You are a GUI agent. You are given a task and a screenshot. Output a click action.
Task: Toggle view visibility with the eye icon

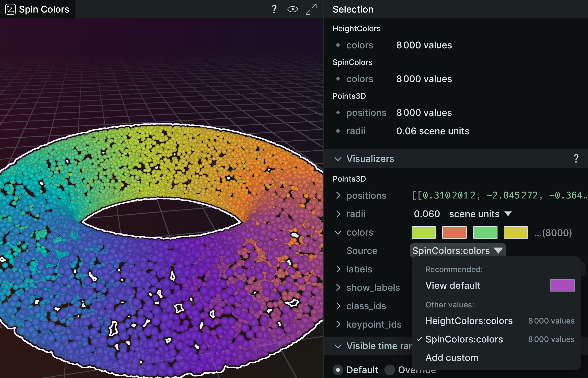[x=292, y=9]
